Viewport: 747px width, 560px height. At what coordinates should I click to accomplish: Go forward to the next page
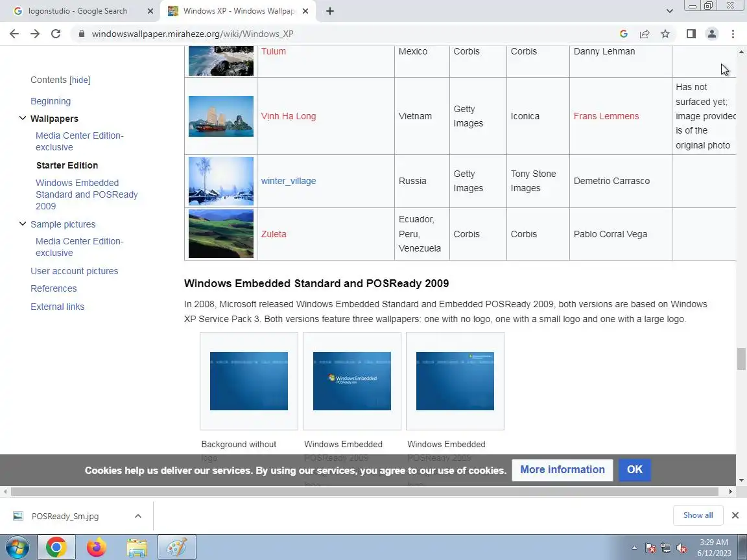[x=35, y=34]
